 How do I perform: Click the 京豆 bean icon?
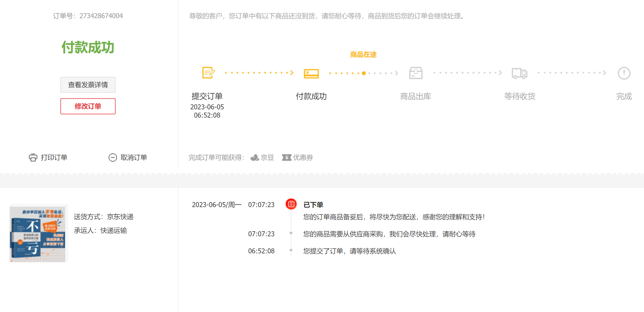click(x=254, y=158)
